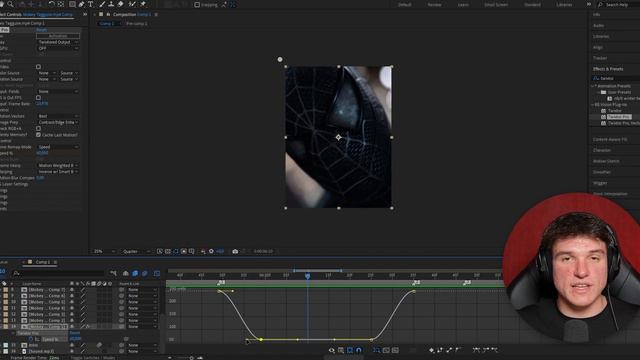Open the Warping Inverse dropdown
640x360 pixels.
coord(58,171)
